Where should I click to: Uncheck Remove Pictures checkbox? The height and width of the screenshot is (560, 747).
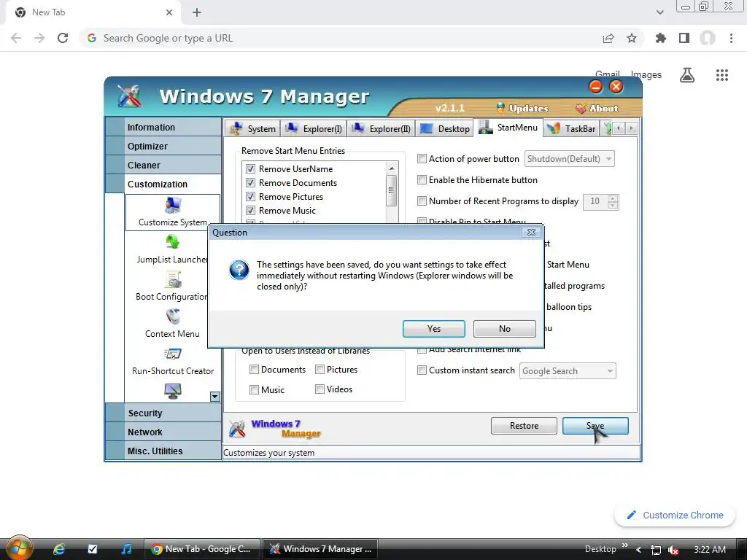click(x=251, y=197)
